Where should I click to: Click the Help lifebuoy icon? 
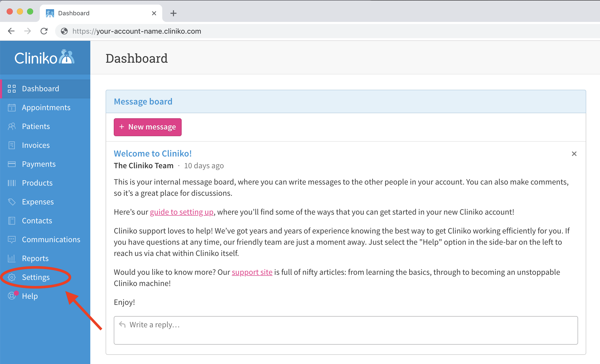(12, 296)
